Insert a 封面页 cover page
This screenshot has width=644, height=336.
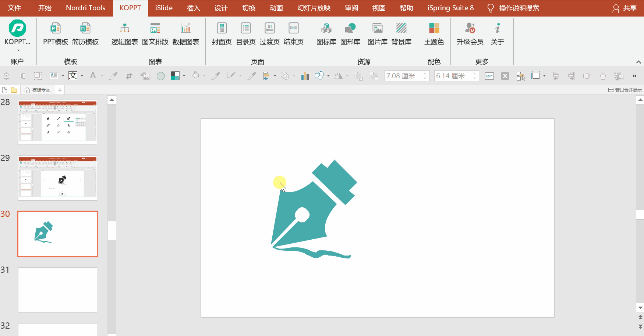[222, 33]
